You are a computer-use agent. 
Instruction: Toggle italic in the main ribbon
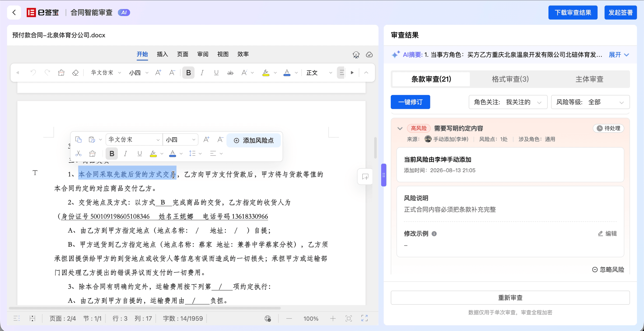(x=202, y=73)
